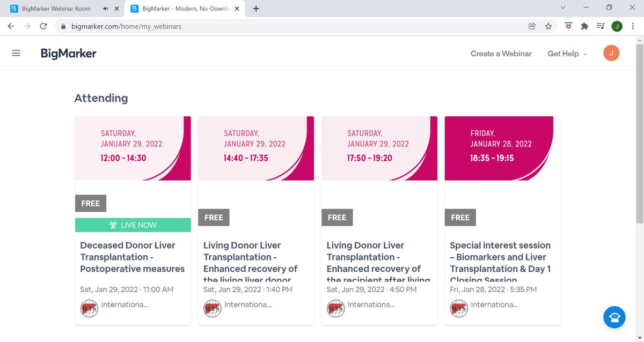Open Deceased Donor Liver Transplantation Postoperative measures

(x=132, y=257)
